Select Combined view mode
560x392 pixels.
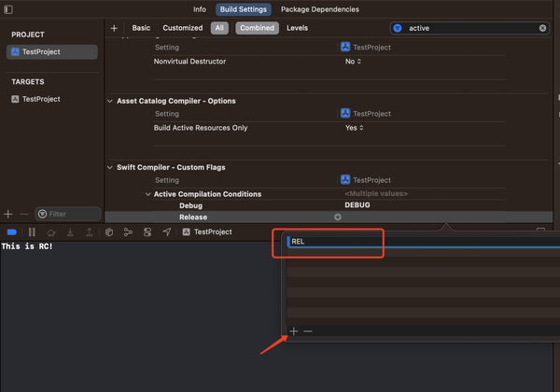click(x=257, y=28)
